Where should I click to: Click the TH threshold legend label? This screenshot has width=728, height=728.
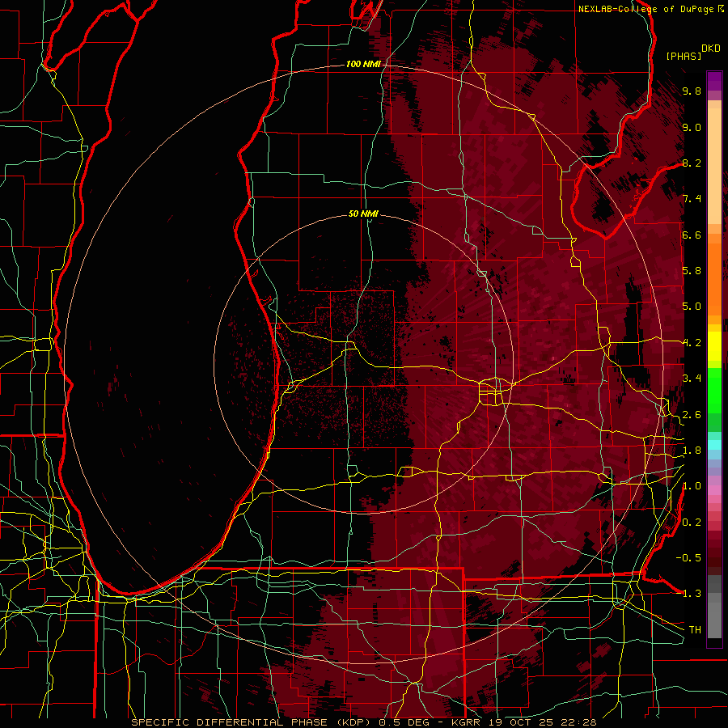click(x=695, y=629)
